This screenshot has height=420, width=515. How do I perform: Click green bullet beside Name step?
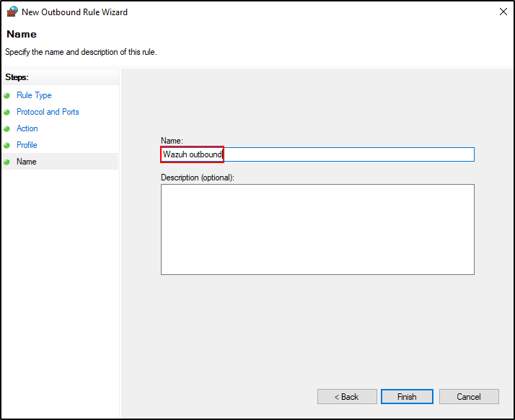(x=7, y=162)
